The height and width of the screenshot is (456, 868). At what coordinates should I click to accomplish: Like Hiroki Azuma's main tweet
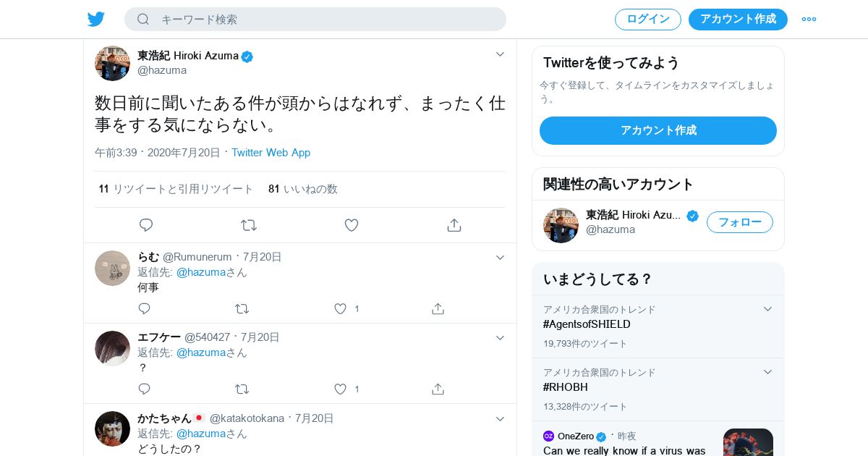click(352, 225)
